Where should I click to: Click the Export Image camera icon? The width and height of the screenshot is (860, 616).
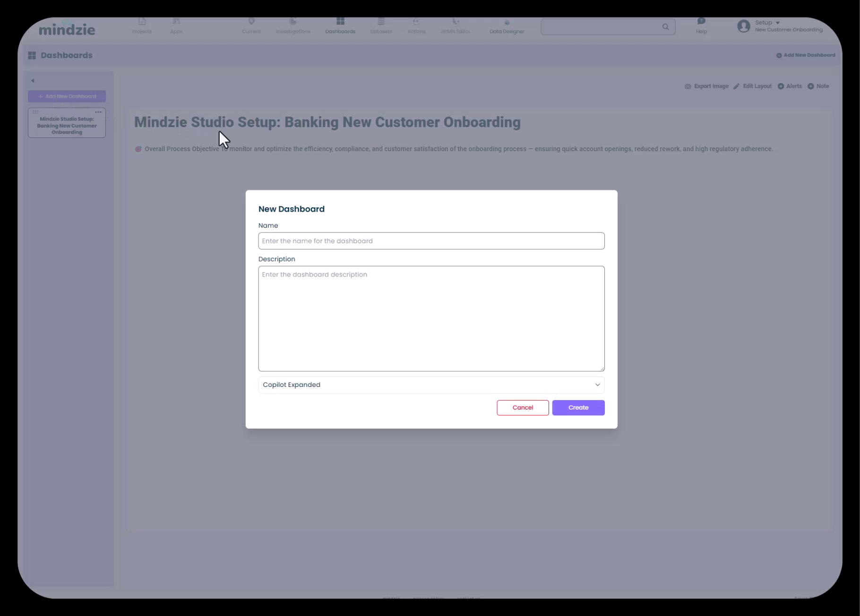pyautogui.click(x=688, y=86)
